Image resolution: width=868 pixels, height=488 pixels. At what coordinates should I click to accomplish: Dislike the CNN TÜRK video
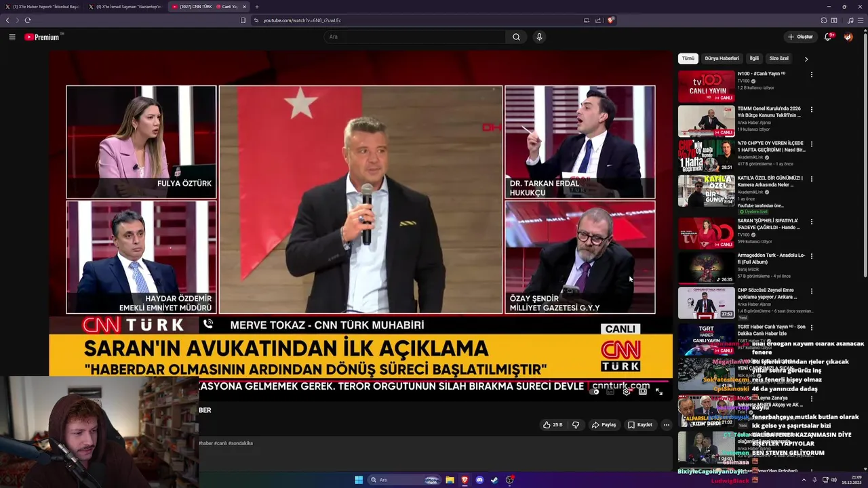pos(576,425)
